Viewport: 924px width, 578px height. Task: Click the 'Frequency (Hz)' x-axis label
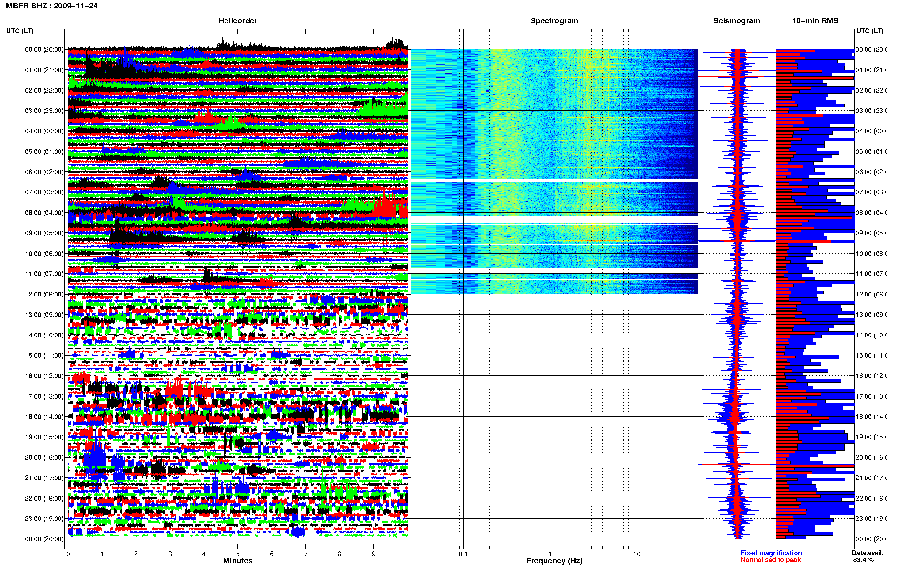554,561
